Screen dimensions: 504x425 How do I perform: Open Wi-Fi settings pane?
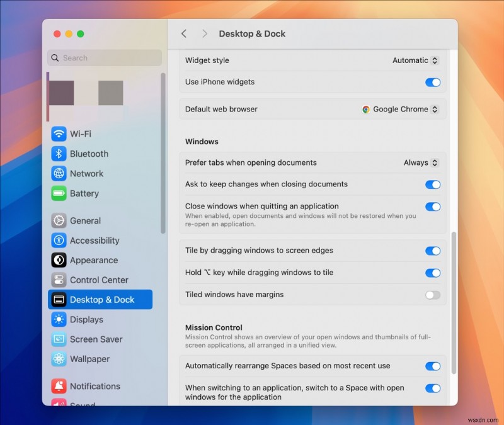tap(100, 133)
